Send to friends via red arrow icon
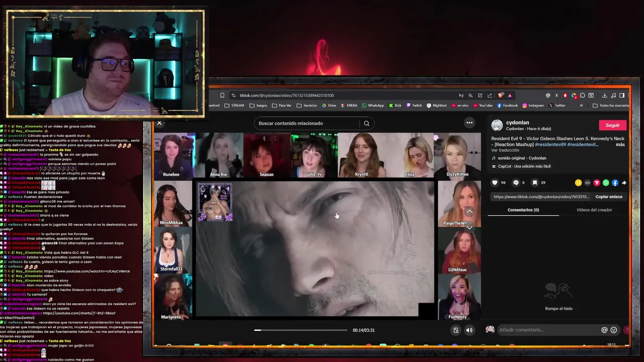This screenshot has width=644, height=362. click(x=597, y=183)
